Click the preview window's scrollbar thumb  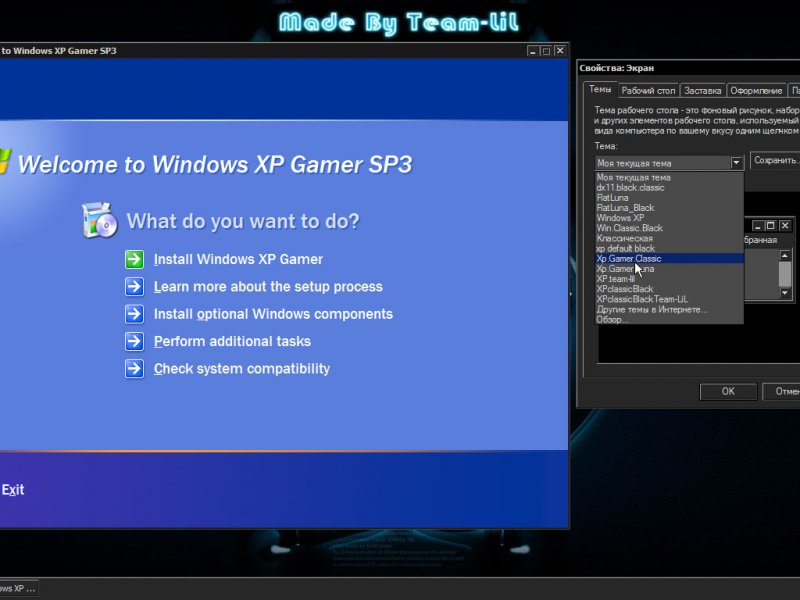pyautogui.click(x=785, y=274)
